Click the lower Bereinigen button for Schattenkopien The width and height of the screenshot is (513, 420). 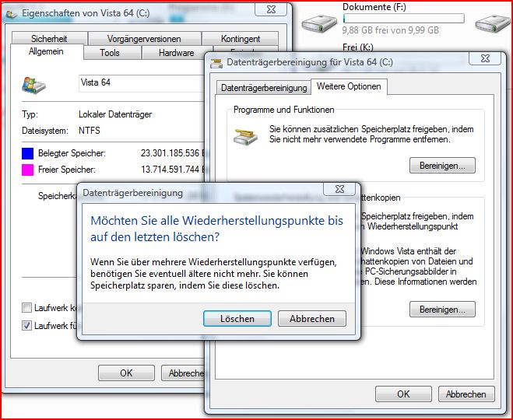[442, 310]
